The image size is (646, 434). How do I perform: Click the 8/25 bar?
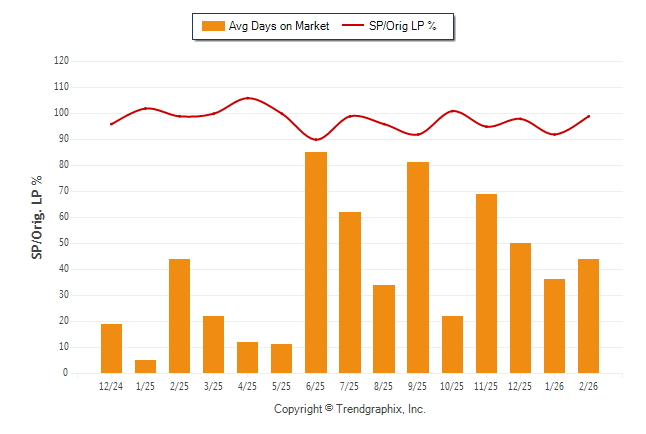pos(384,329)
